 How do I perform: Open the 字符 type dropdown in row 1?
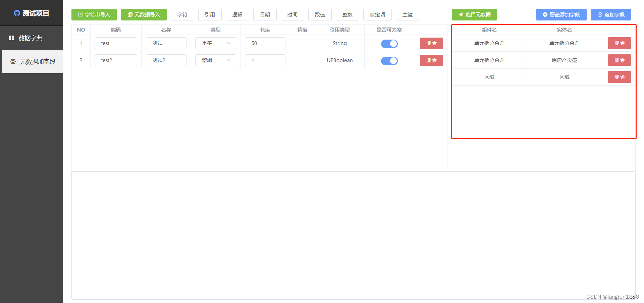coord(216,43)
